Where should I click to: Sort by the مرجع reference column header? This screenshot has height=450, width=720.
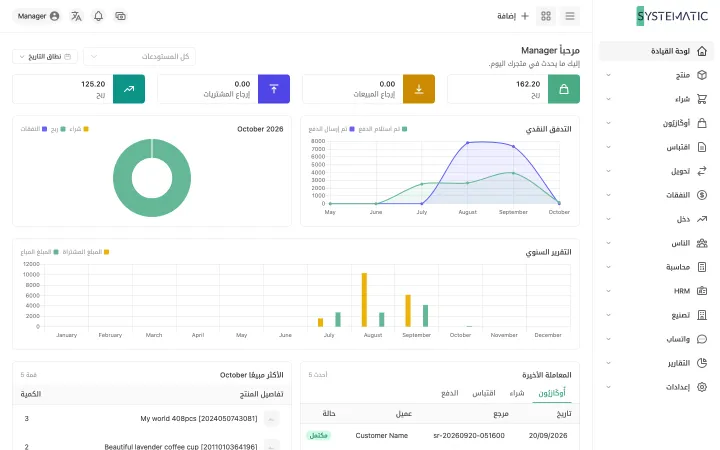[x=501, y=414]
